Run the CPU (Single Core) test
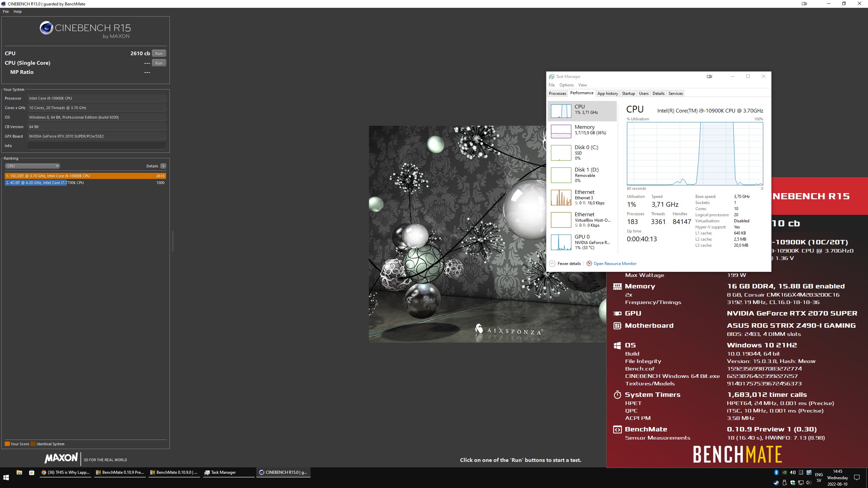 (x=159, y=63)
